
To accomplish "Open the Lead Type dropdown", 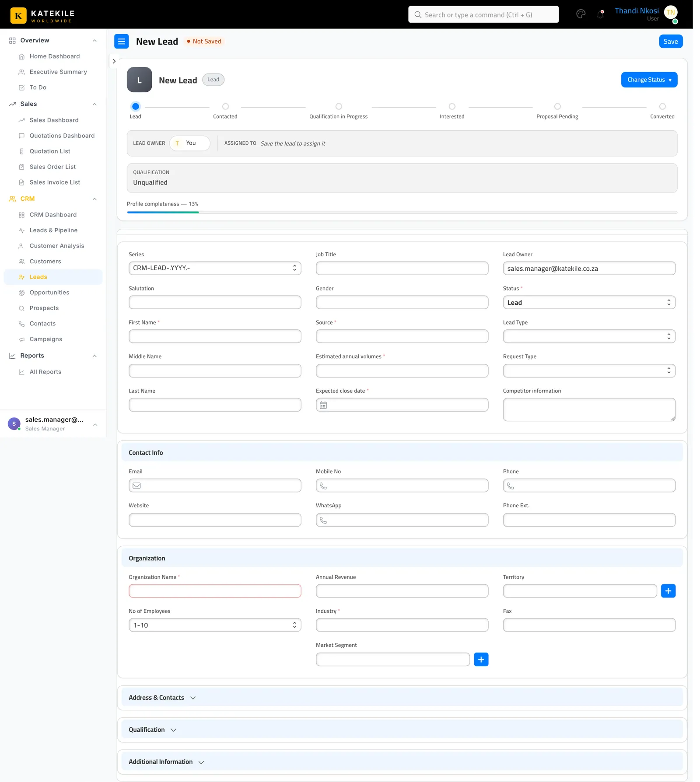I will click(x=589, y=336).
